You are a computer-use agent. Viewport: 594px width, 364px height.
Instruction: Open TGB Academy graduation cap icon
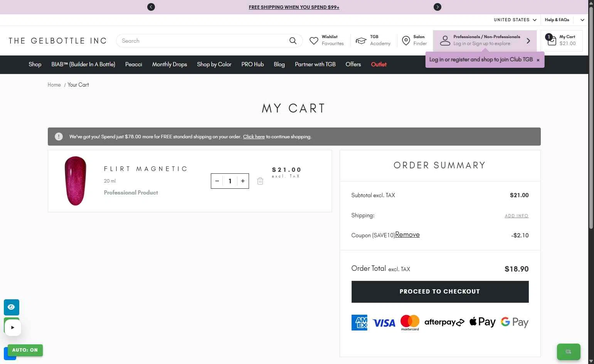(x=361, y=40)
